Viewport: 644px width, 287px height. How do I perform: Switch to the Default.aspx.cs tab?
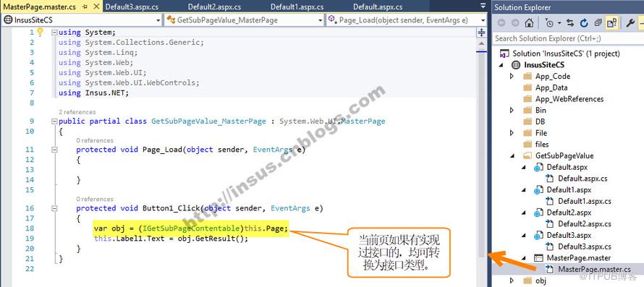click(x=378, y=7)
